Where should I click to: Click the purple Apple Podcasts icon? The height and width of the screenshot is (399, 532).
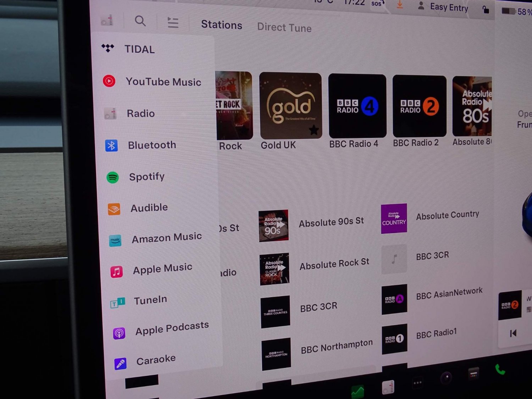(x=119, y=333)
